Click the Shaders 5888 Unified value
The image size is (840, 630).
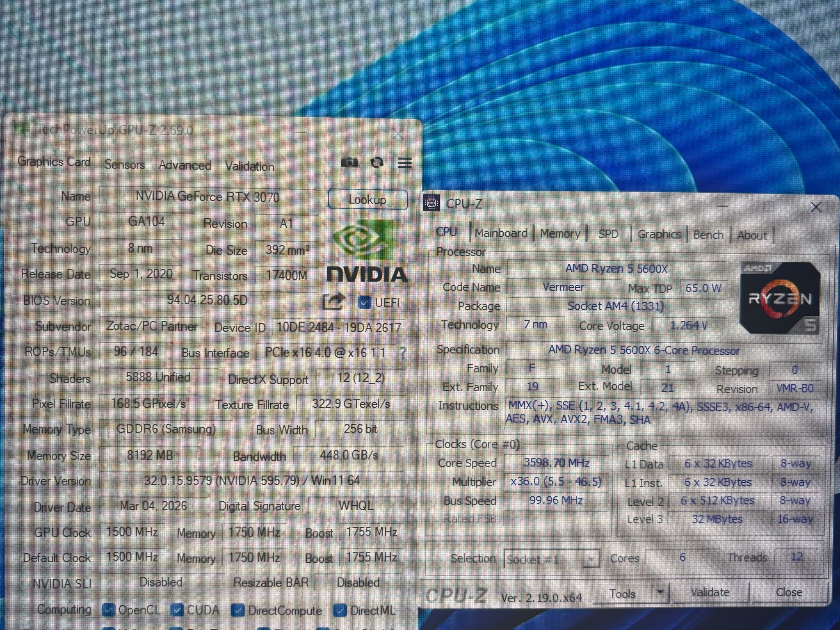coord(158,377)
